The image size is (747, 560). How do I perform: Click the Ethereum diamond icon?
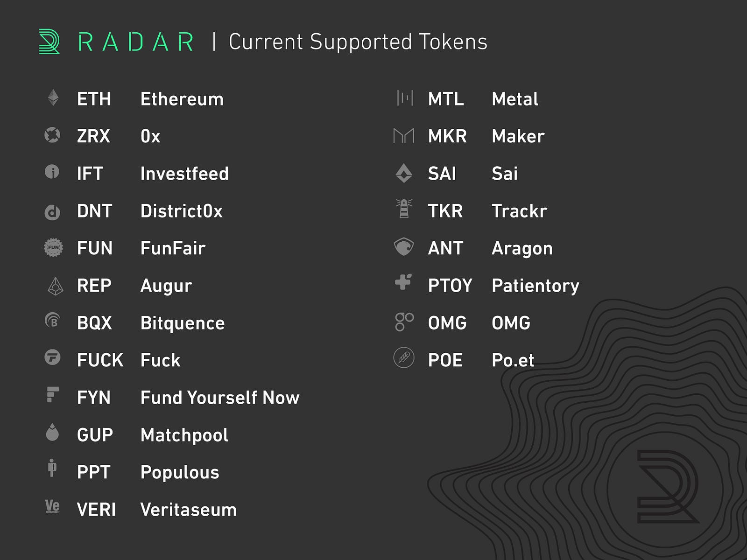[x=53, y=98]
